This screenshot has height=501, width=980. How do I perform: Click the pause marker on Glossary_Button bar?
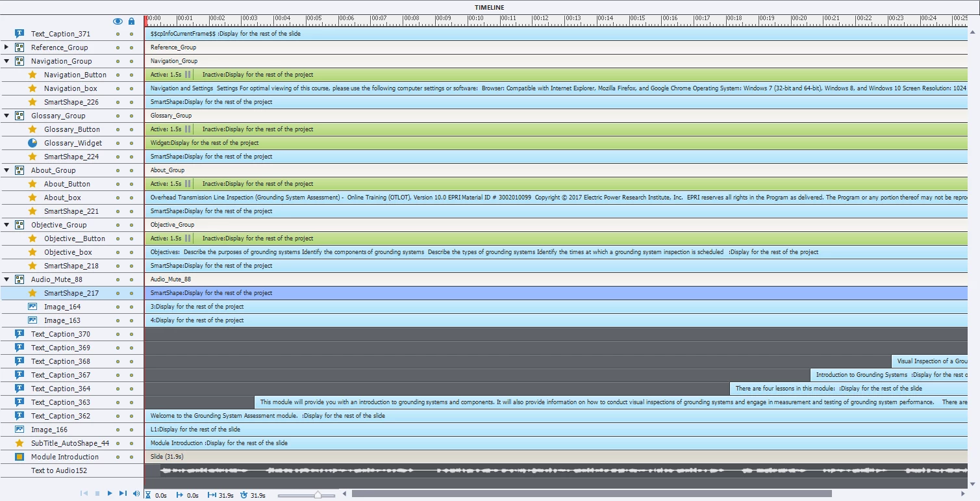(188, 129)
